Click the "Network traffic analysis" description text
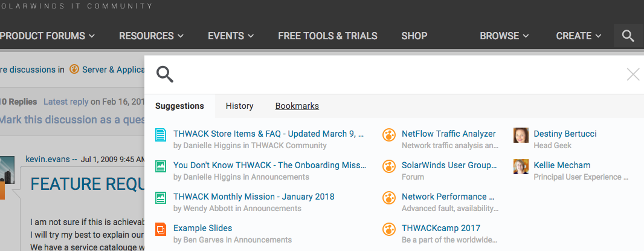644x251 pixels. [x=450, y=146]
